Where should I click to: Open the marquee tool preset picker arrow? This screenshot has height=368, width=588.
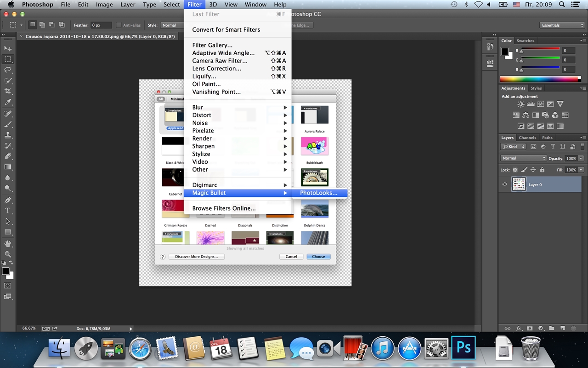click(x=21, y=25)
